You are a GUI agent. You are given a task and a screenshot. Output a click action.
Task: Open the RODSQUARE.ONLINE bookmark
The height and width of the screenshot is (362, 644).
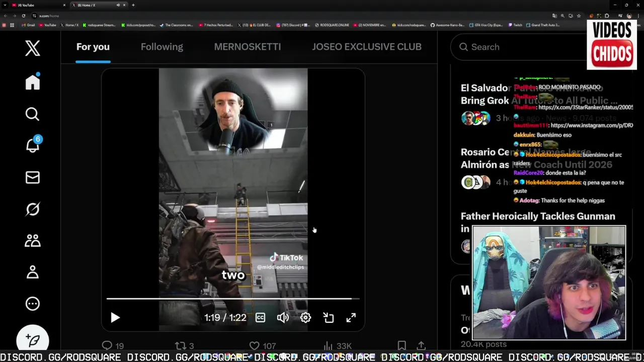click(x=332, y=25)
